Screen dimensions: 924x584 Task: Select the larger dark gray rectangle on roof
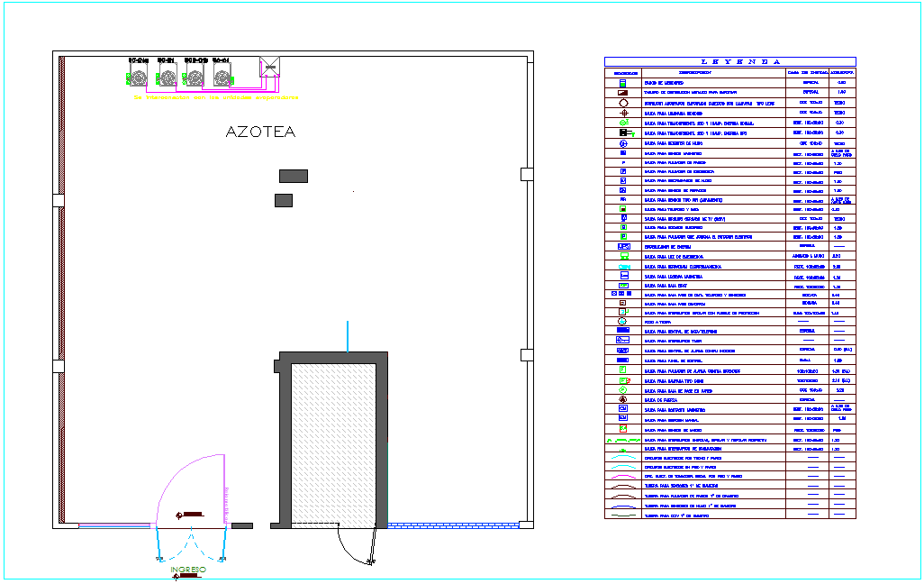294,176
